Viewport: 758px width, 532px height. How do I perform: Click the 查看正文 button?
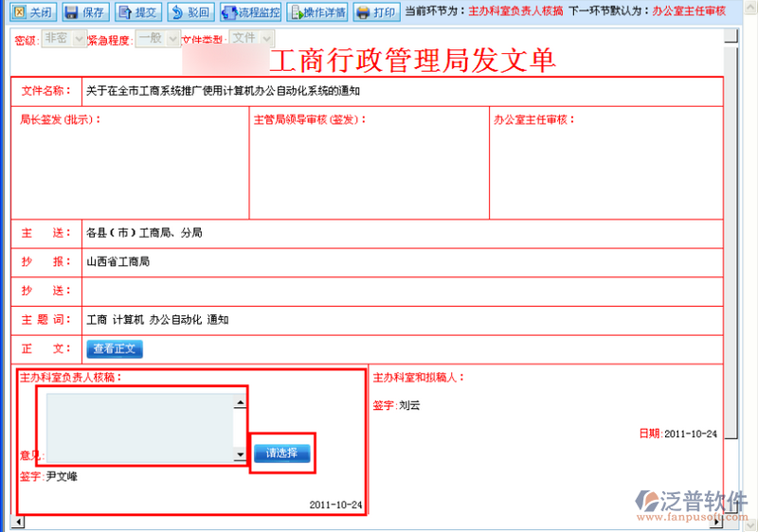tap(115, 349)
